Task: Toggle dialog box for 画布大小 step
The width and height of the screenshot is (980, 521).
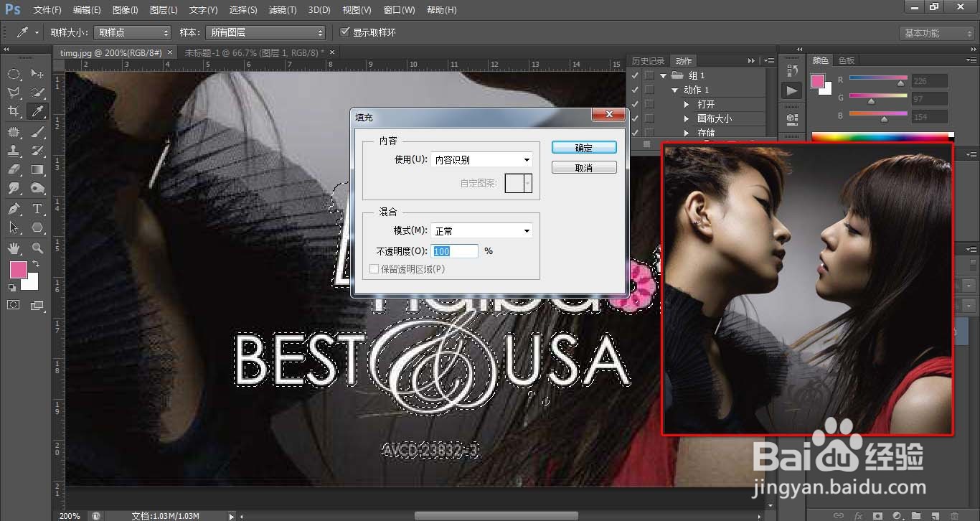Action: 649,118
